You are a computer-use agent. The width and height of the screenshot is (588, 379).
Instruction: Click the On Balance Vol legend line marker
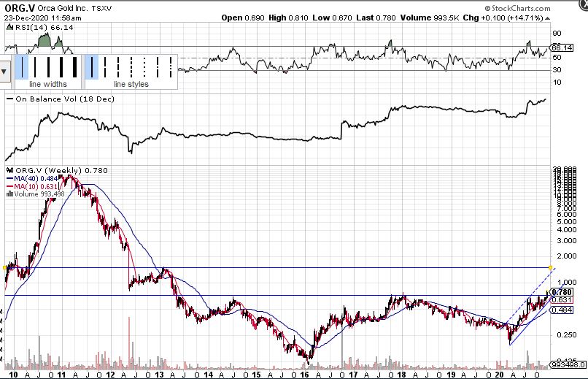pos(9,99)
